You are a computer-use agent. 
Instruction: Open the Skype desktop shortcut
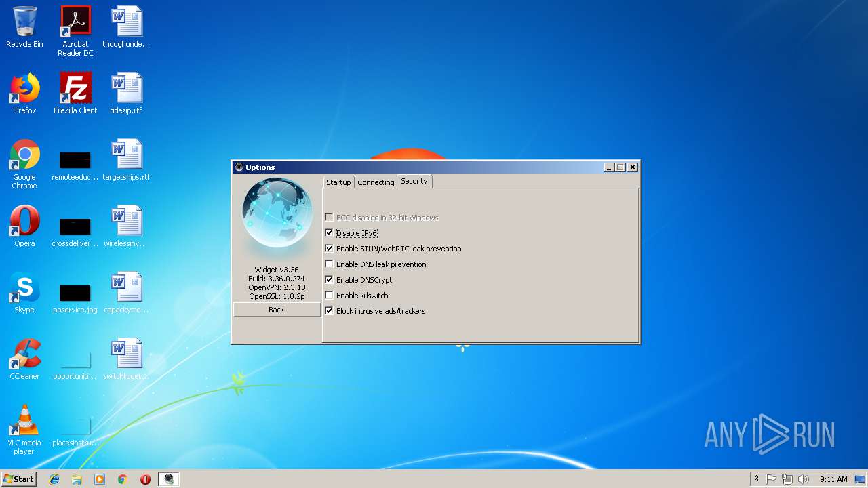pos(24,293)
